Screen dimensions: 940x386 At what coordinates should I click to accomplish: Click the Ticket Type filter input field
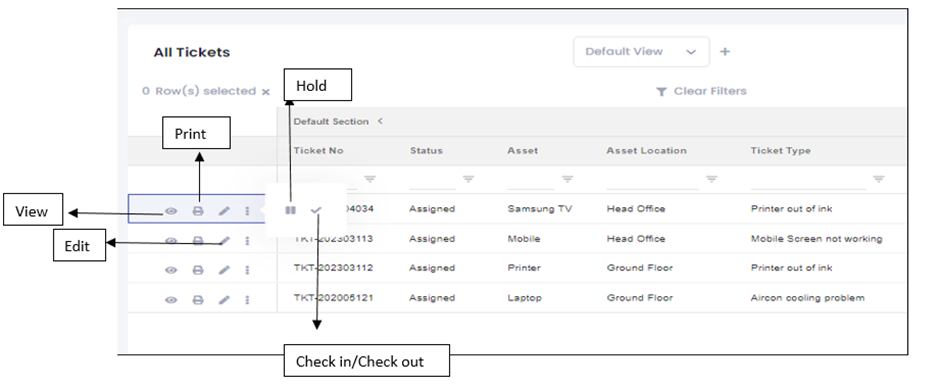pyautogui.click(x=809, y=180)
